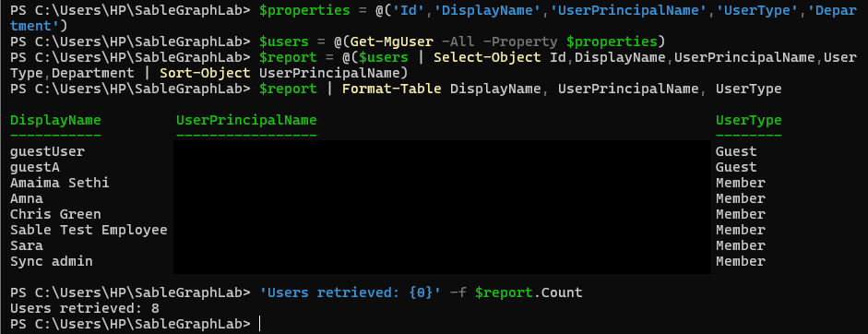868x334 pixels.
Task: Click Member type for Amaima Sethi
Action: (740, 183)
